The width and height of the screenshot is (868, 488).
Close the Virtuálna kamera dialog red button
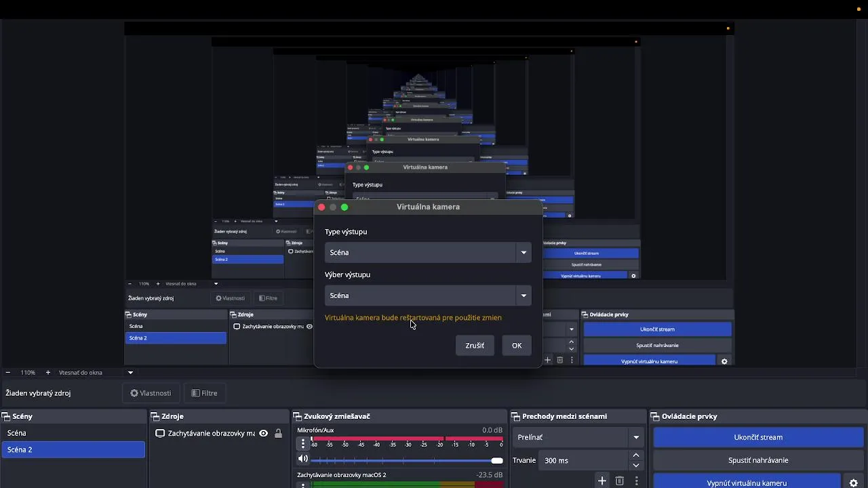coord(321,207)
